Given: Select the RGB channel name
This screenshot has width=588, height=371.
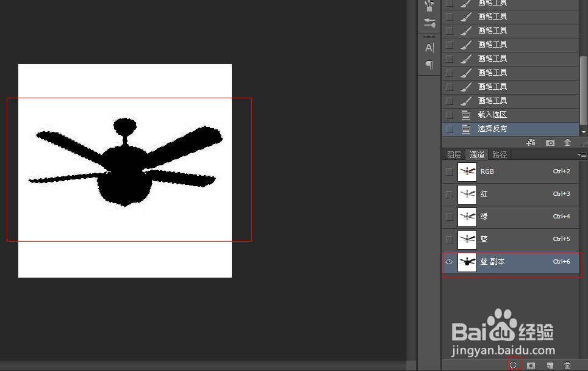Looking at the screenshot, I should coord(487,171).
